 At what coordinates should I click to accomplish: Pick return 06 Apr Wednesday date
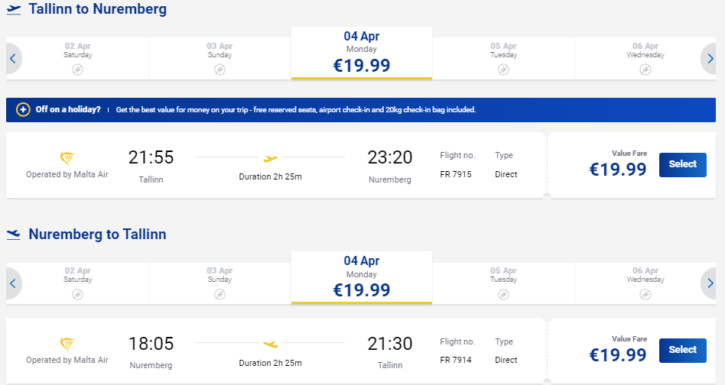click(x=645, y=283)
